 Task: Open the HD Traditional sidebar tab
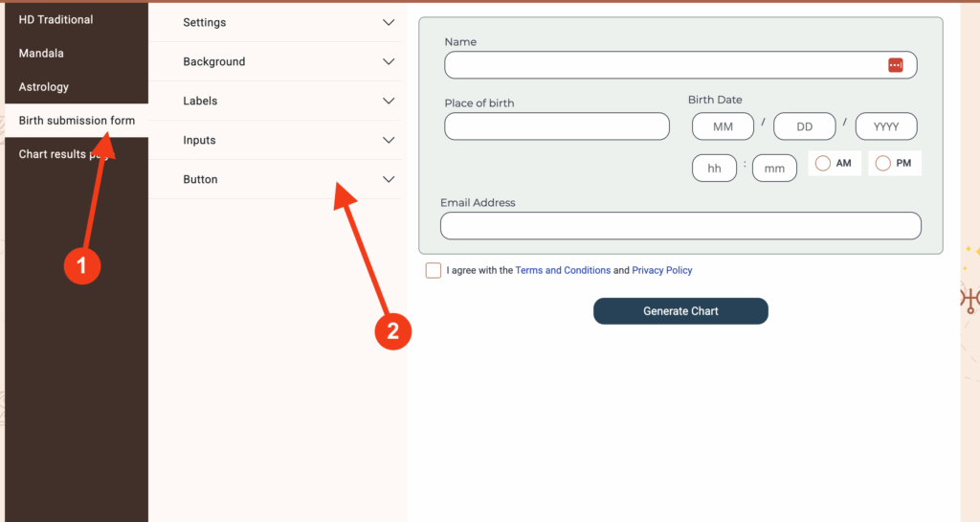click(x=56, y=19)
